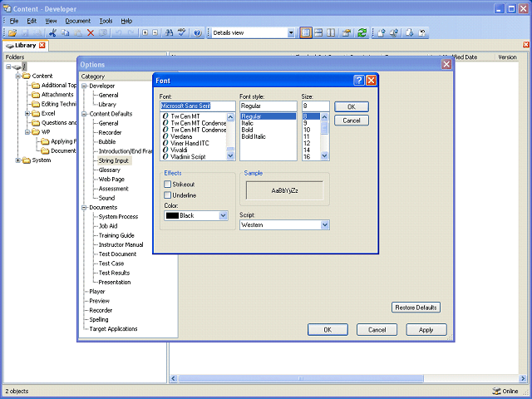
Task: Click the Font name input field
Action: click(198, 106)
